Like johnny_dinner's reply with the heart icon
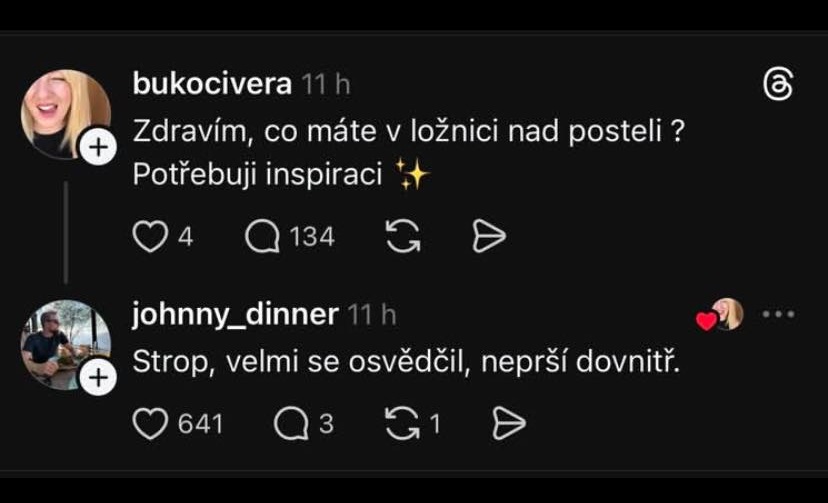This screenshot has height=503, width=828. tap(150, 424)
